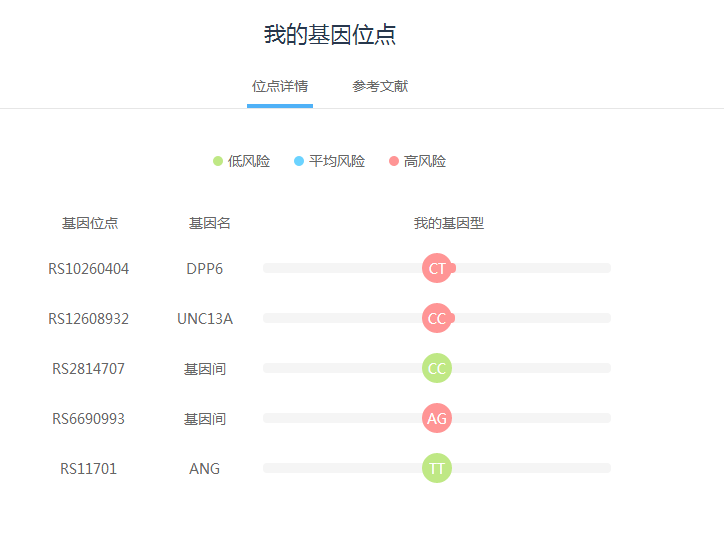The image size is (724, 553).
Task: Click the red CC badge for UNC13A
Action: coord(437,318)
